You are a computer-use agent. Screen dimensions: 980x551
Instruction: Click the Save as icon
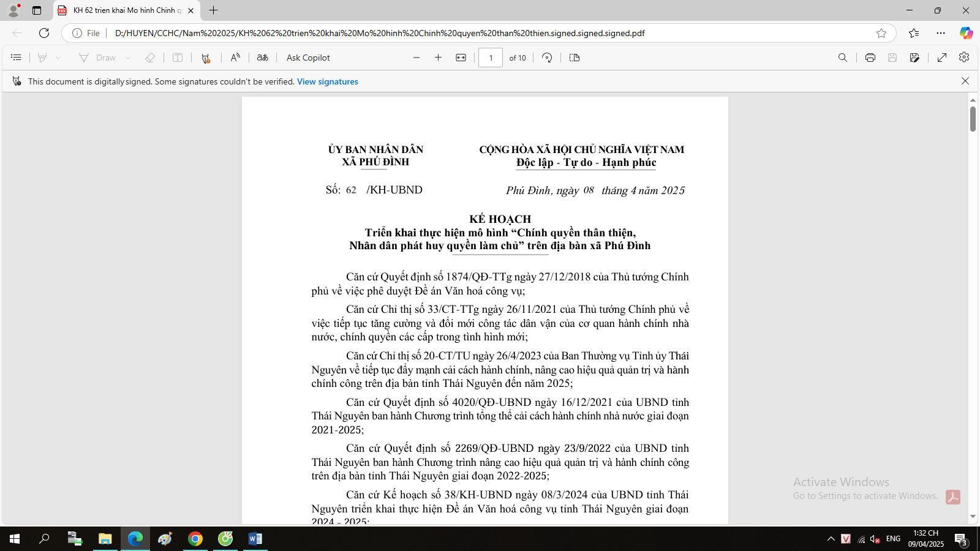coord(914,58)
